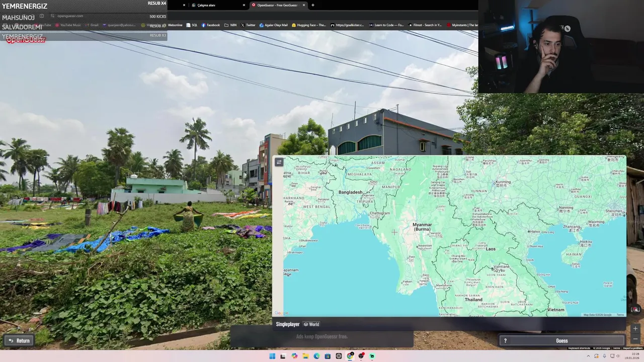The height and width of the screenshot is (362, 644).
Task: Open the goalkicker.com bookmark
Action: [x=347, y=25]
